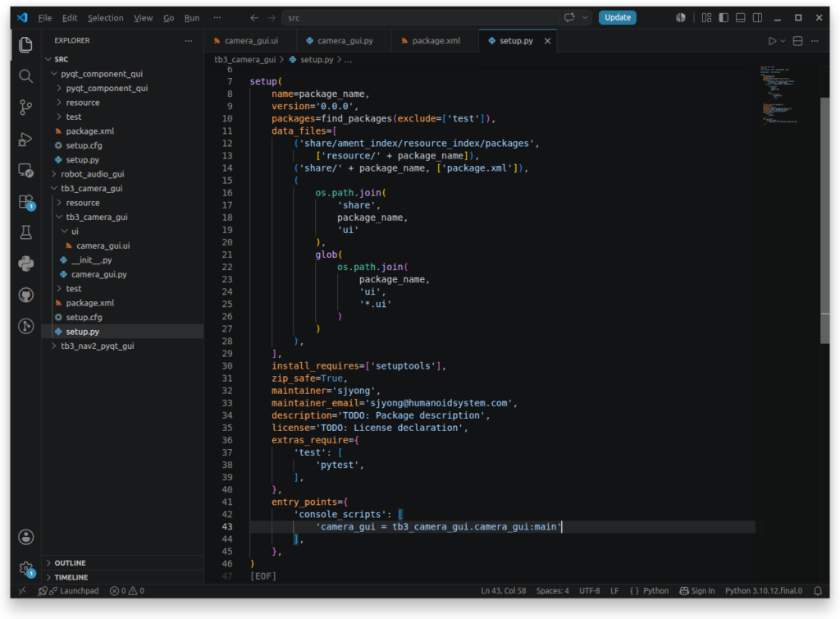Toggle the color theme half-circle icon
Screen dimensions: 840x619
(x=681, y=18)
